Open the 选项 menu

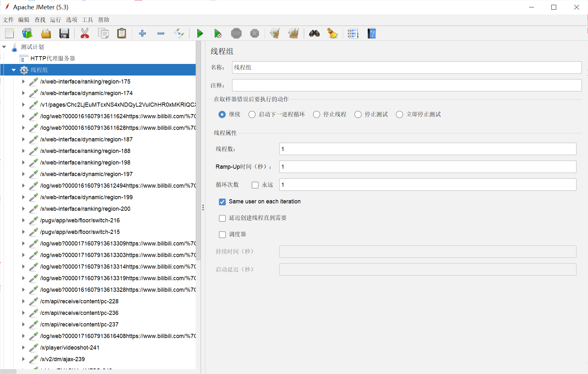[x=72, y=20]
